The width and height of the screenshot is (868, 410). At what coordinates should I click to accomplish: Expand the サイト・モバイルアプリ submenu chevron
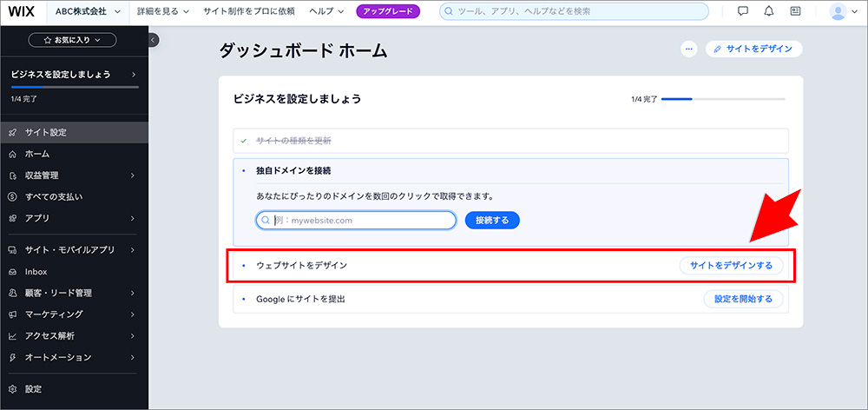coord(133,250)
